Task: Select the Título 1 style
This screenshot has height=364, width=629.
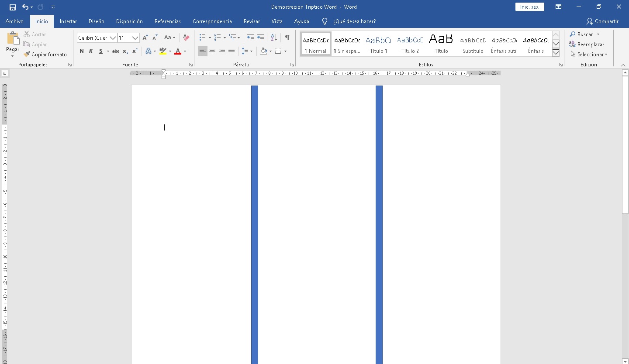Action: click(x=379, y=44)
